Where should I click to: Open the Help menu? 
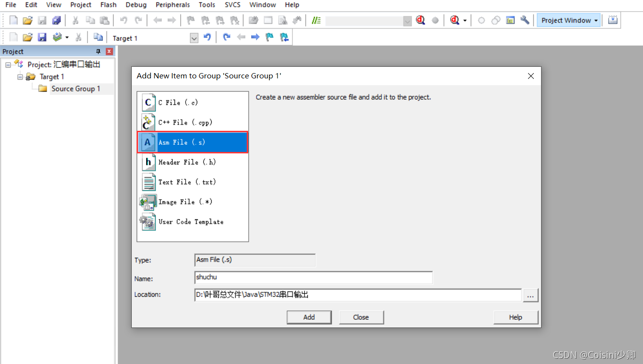292,5
